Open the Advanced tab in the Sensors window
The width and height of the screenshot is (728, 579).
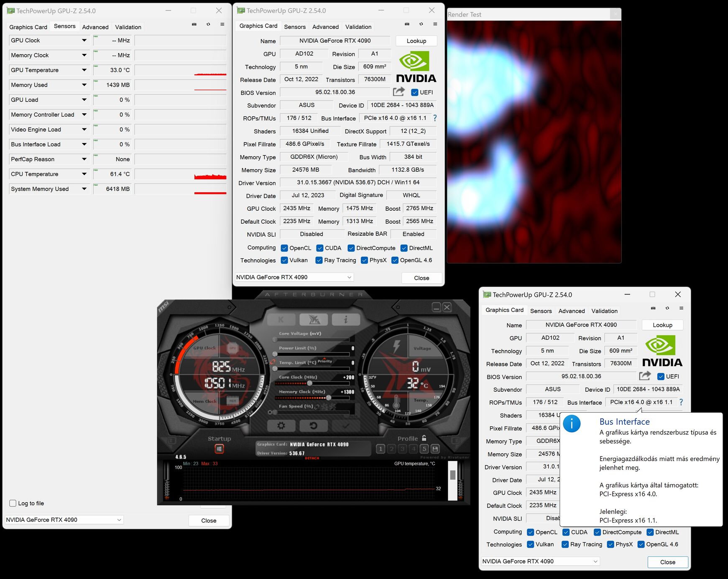coord(95,27)
